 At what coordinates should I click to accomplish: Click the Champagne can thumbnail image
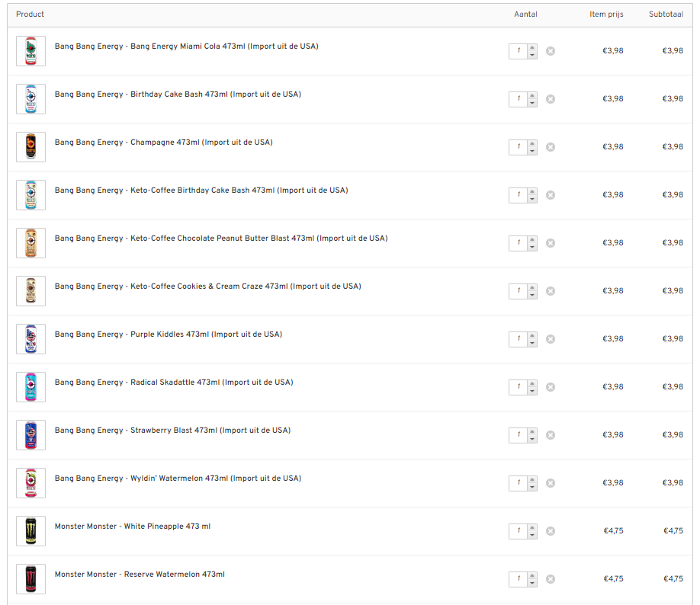click(x=31, y=147)
